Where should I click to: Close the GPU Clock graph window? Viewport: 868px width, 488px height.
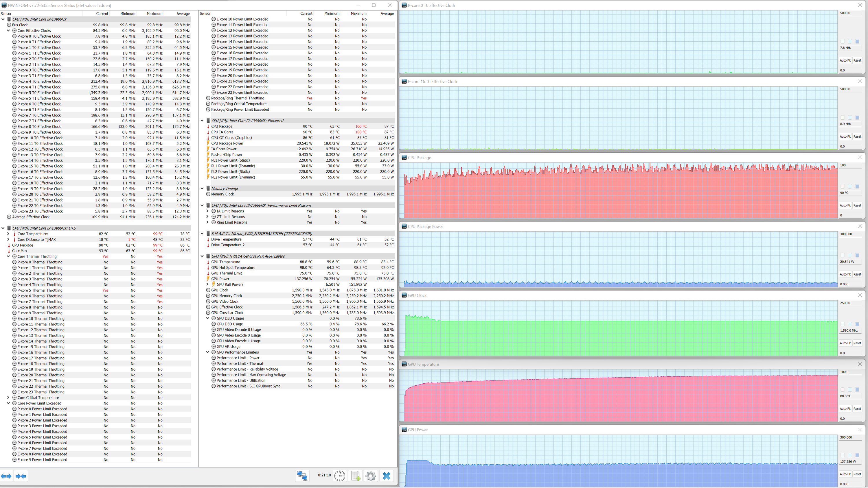(860, 295)
